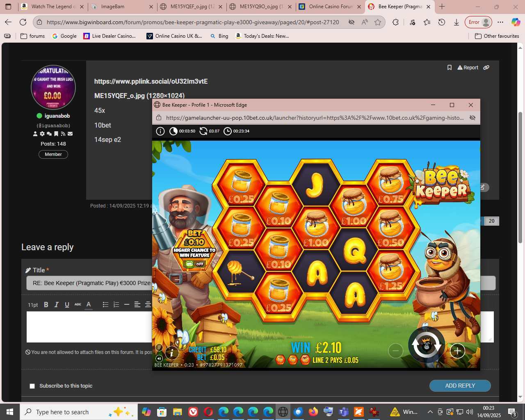Copy the post permalink chain icon
The height and width of the screenshot is (420, 525).
486,68
